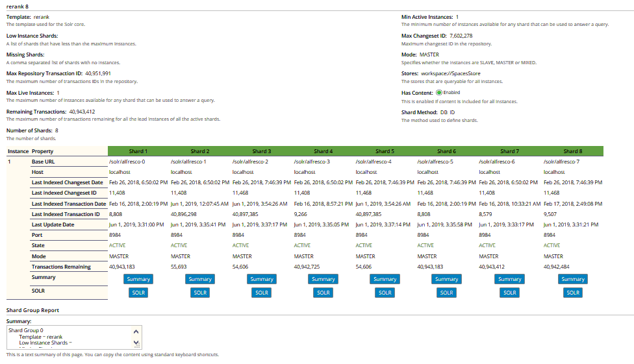
Task: Click ACTIVE state under Shard 5
Action: [x=364, y=246]
